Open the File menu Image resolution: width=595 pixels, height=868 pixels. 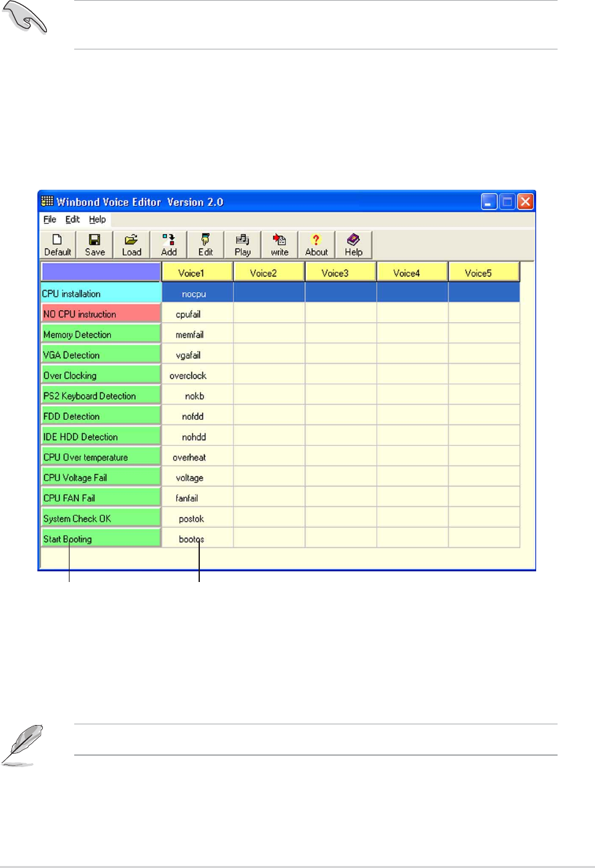pos(50,219)
